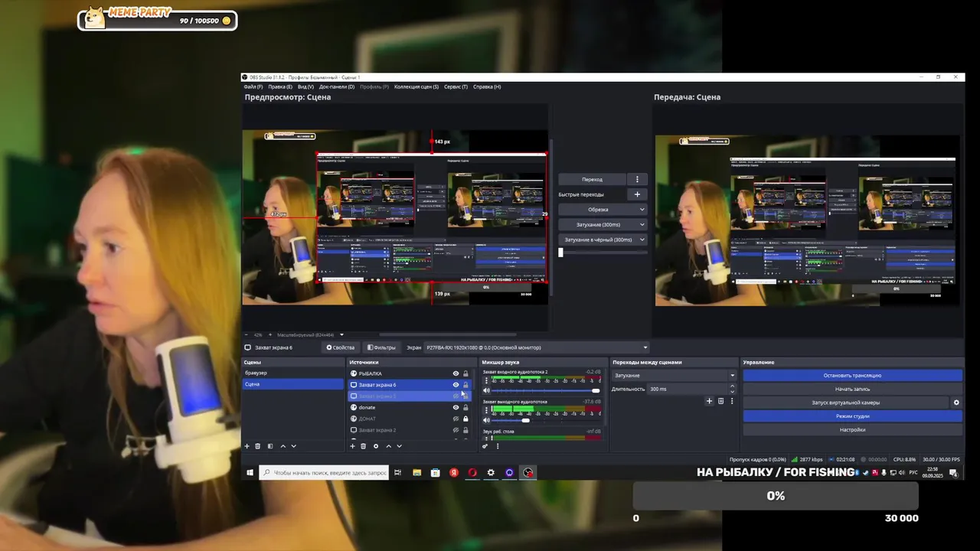Increase transition duration with up stepper
Image resolution: width=980 pixels, height=551 pixels.
tap(732, 386)
